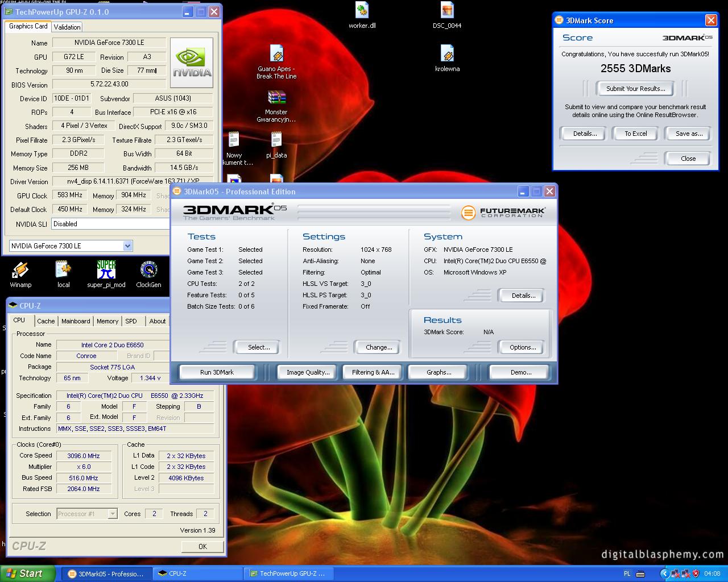
Task: Click the BIOS Version 5.72.22.43.00 field
Action: [109, 84]
